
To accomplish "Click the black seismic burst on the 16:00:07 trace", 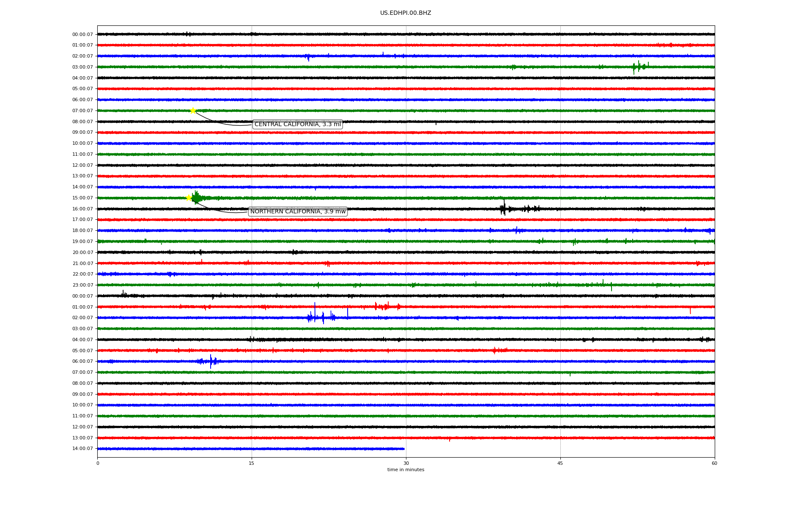I will pos(503,209).
